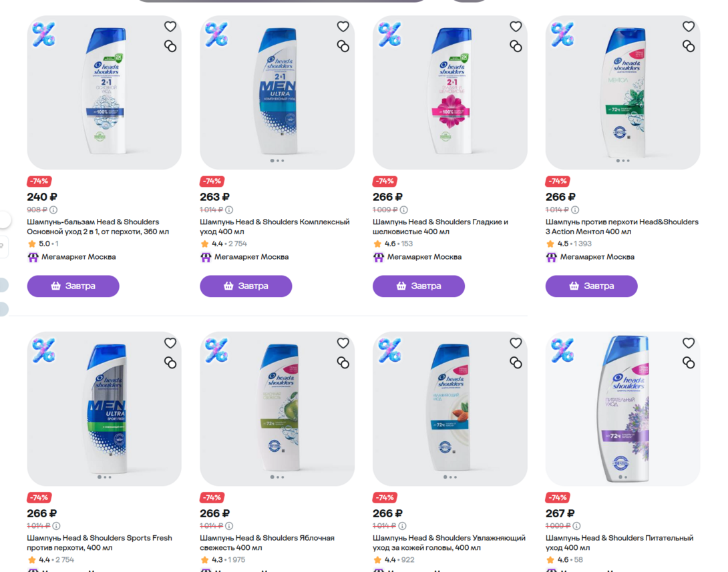
Task: Compare the Яблочная свежесть shampoo
Action: pyautogui.click(x=343, y=362)
